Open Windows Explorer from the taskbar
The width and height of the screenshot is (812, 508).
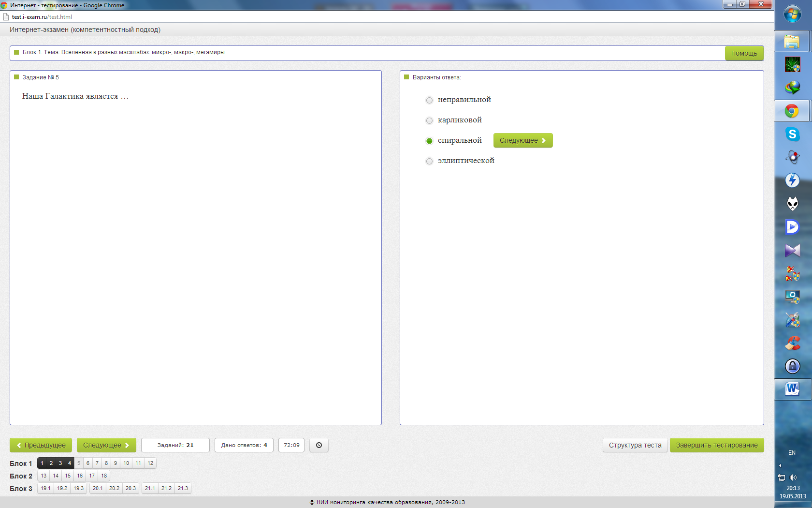(792, 42)
